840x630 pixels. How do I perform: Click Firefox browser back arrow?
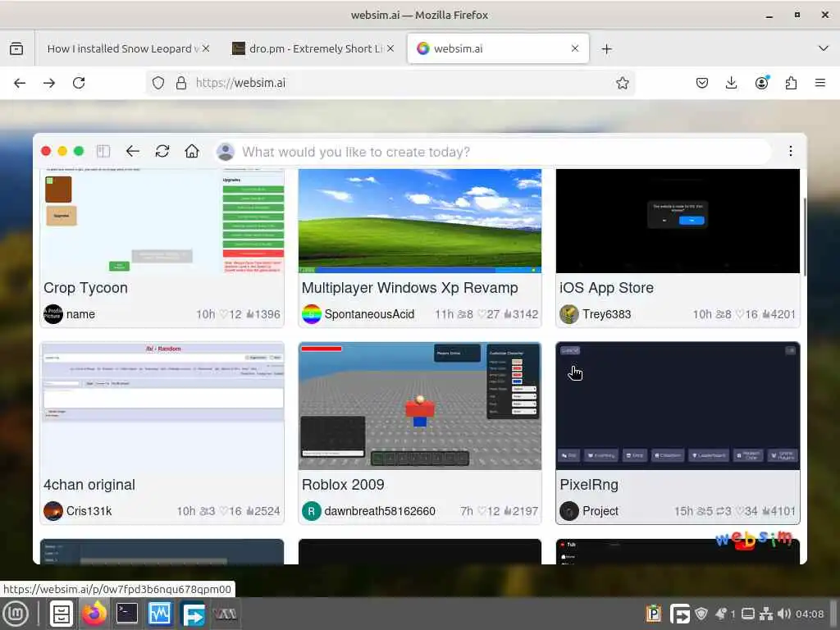[x=20, y=83]
